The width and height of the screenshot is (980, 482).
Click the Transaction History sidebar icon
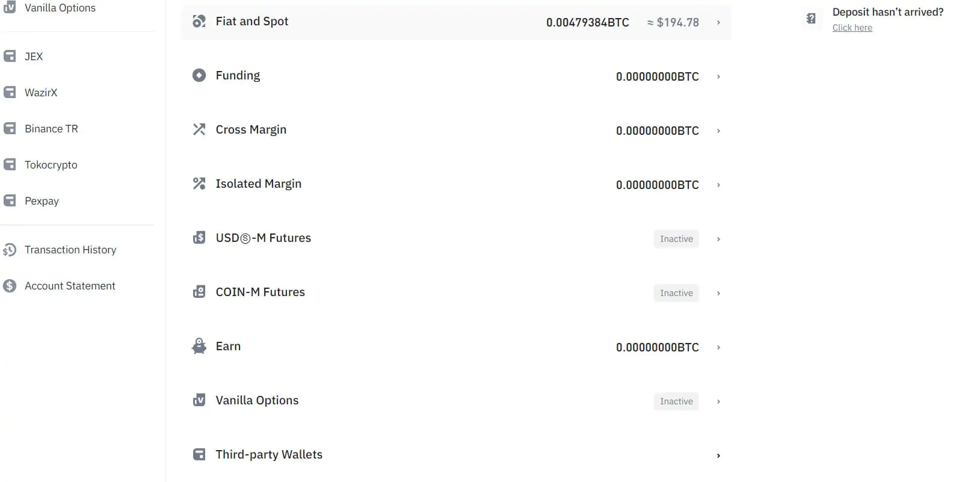point(10,250)
